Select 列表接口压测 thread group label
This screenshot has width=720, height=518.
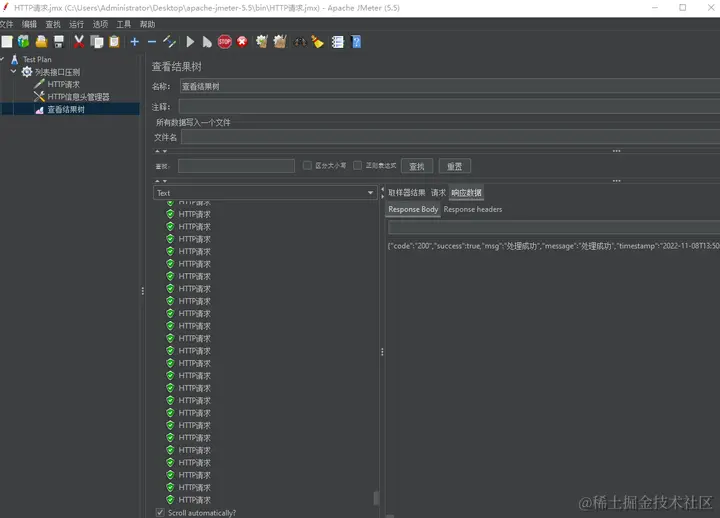tap(57, 72)
